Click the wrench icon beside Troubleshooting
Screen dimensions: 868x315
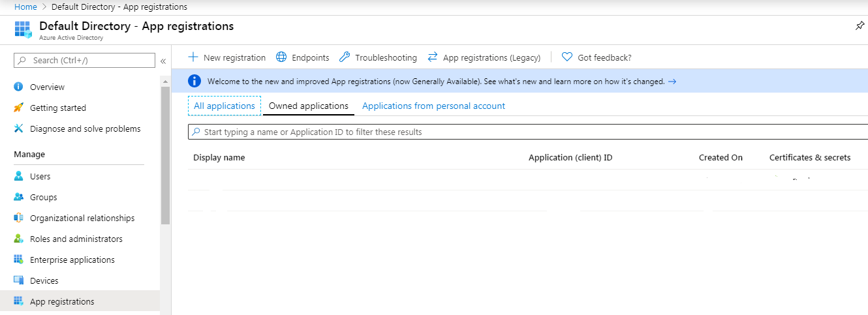[345, 57]
